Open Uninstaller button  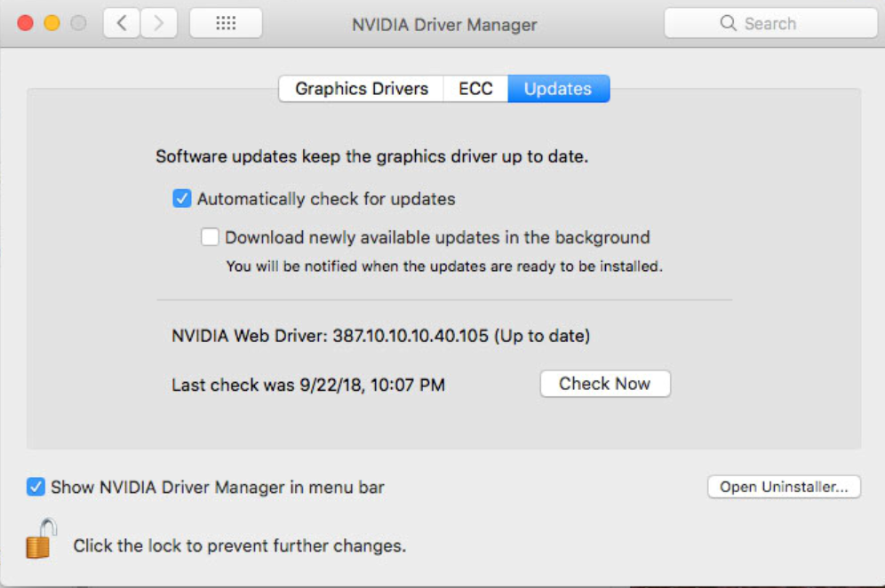tap(784, 487)
